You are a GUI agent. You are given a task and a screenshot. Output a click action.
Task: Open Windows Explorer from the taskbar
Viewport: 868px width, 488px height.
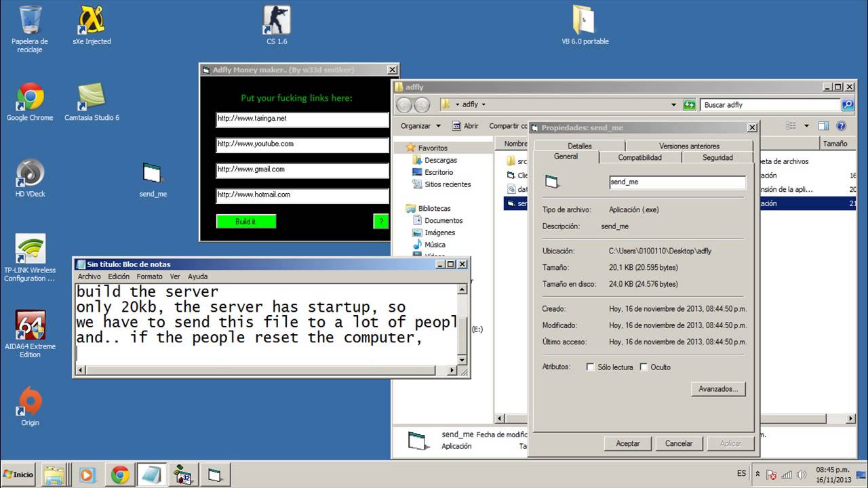(54, 474)
